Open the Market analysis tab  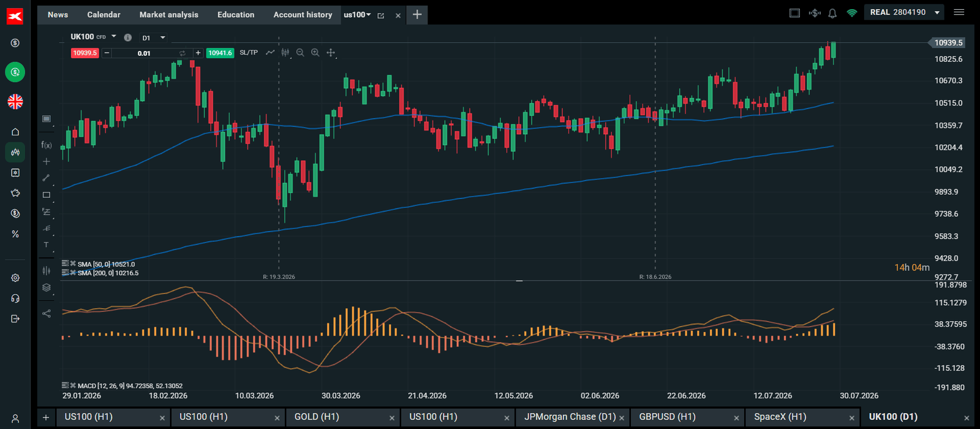[x=169, y=15]
